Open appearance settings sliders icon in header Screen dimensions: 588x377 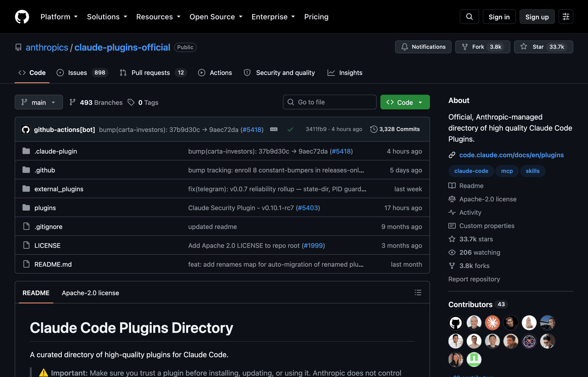[566, 17]
